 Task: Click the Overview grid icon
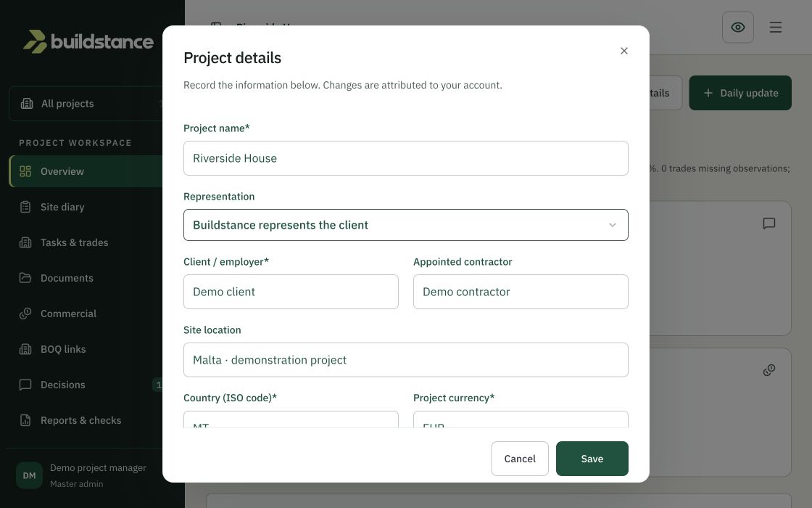pyautogui.click(x=25, y=171)
